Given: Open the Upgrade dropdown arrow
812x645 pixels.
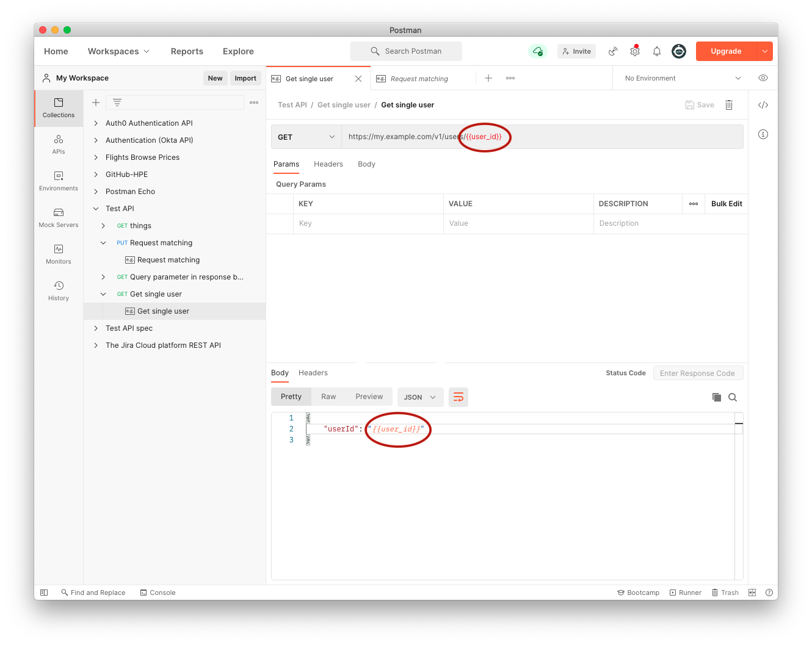Looking at the screenshot, I should tap(765, 51).
